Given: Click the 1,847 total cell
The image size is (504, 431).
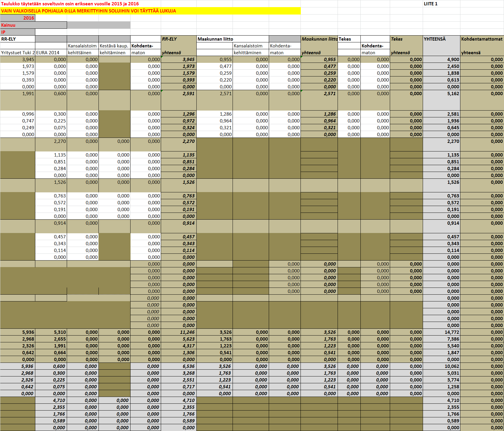Looking at the screenshot, I should pos(441,352).
